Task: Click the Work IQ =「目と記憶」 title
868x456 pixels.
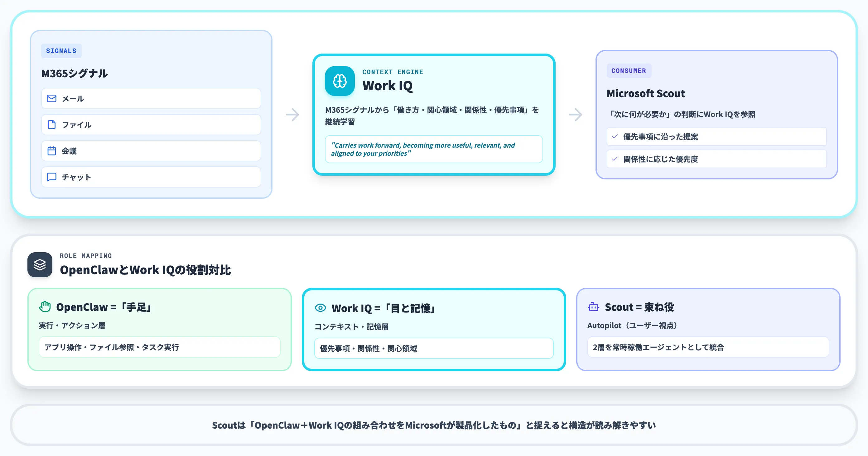Action: (383, 308)
